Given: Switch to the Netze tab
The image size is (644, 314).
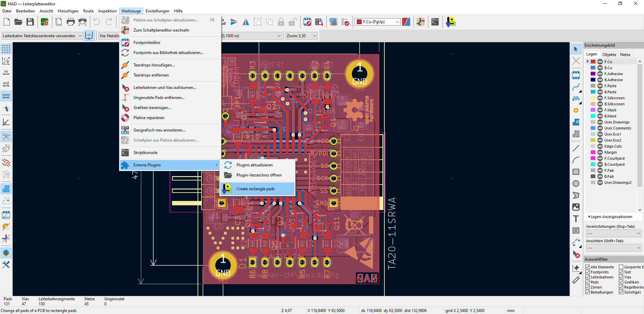Looking at the screenshot, I should coord(625,54).
